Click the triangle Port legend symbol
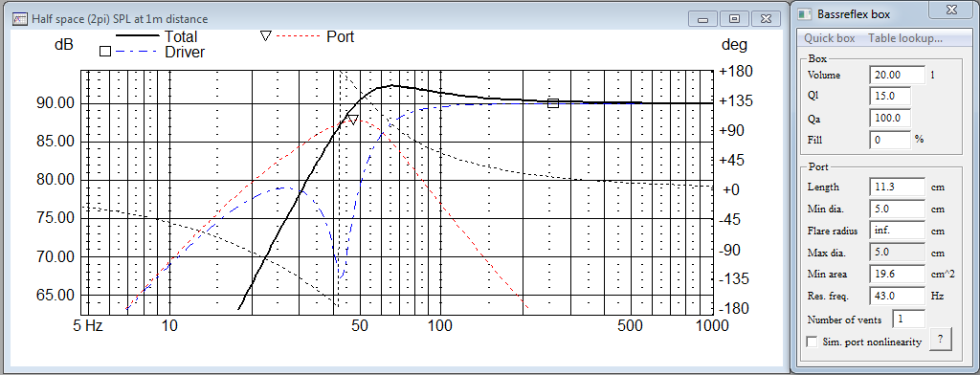Screen dimensions: 980x375 (x=265, y=36)
